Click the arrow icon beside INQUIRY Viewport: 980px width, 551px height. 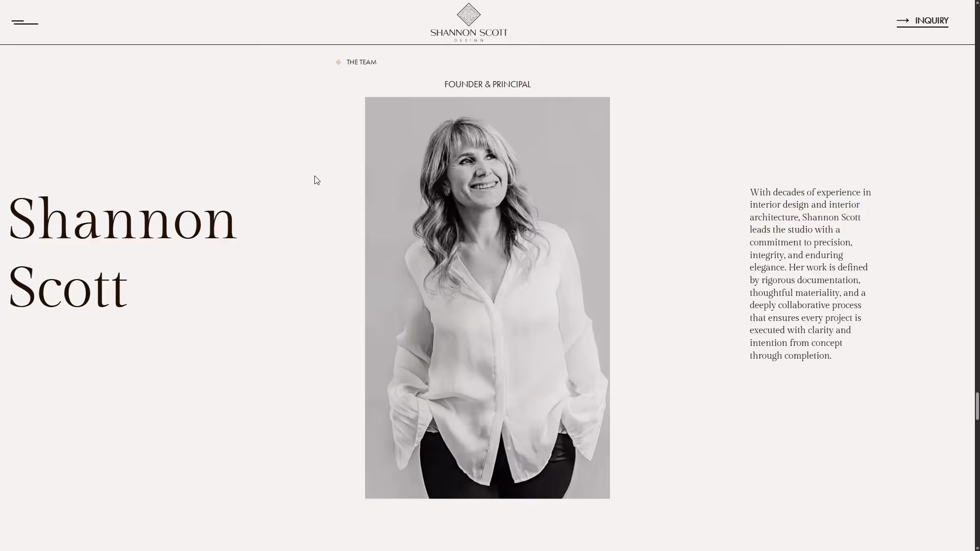click(903, 20)
